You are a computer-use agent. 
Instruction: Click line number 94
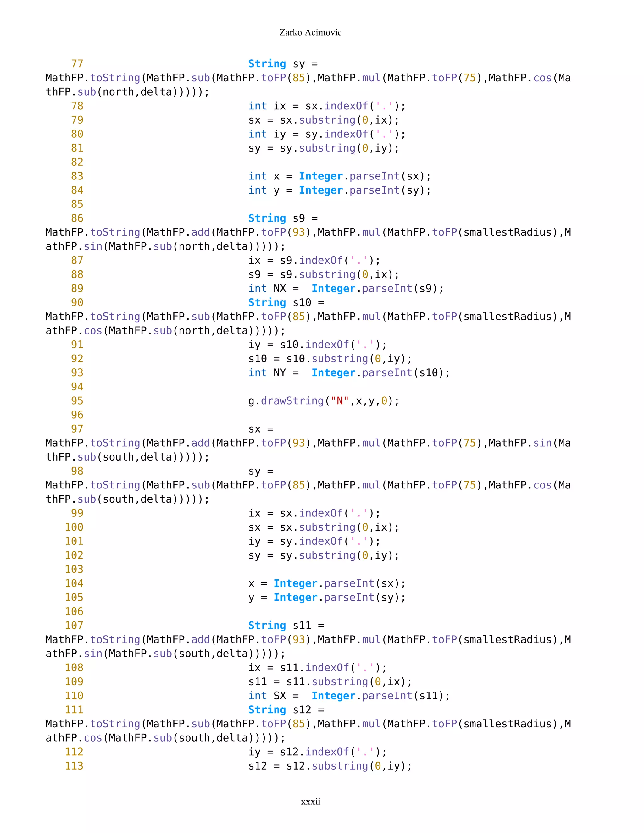coord(77,387)
